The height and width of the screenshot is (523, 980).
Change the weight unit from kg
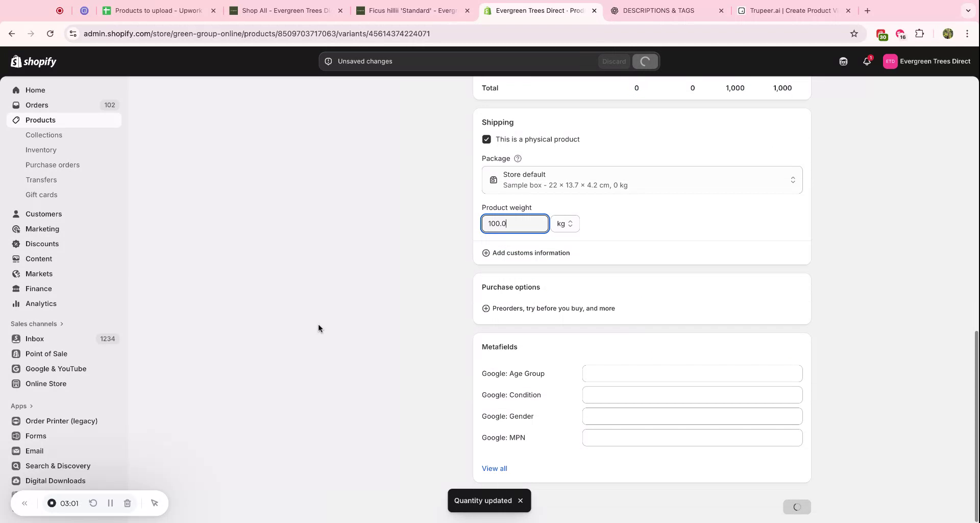tap(565, 223)
